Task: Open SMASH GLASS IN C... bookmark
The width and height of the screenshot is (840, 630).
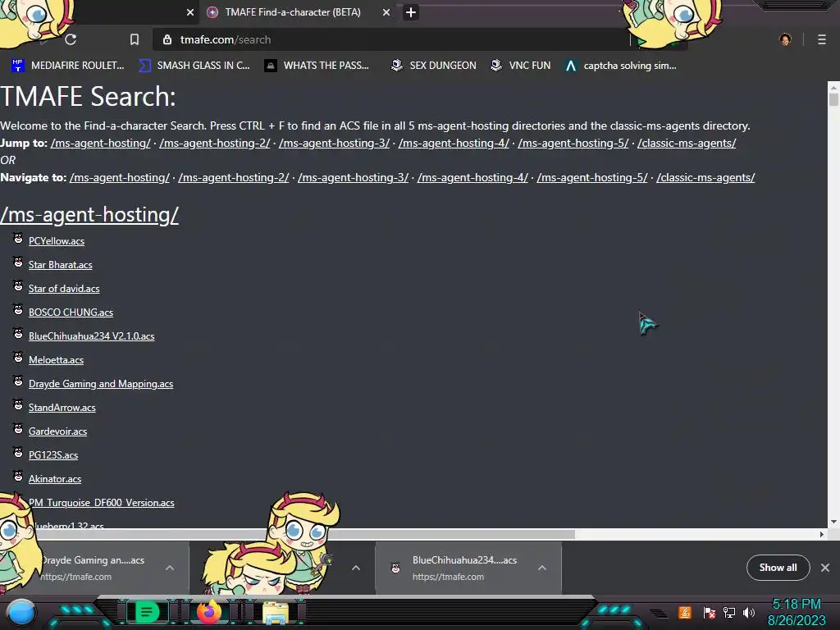Action: click(194, 66)
